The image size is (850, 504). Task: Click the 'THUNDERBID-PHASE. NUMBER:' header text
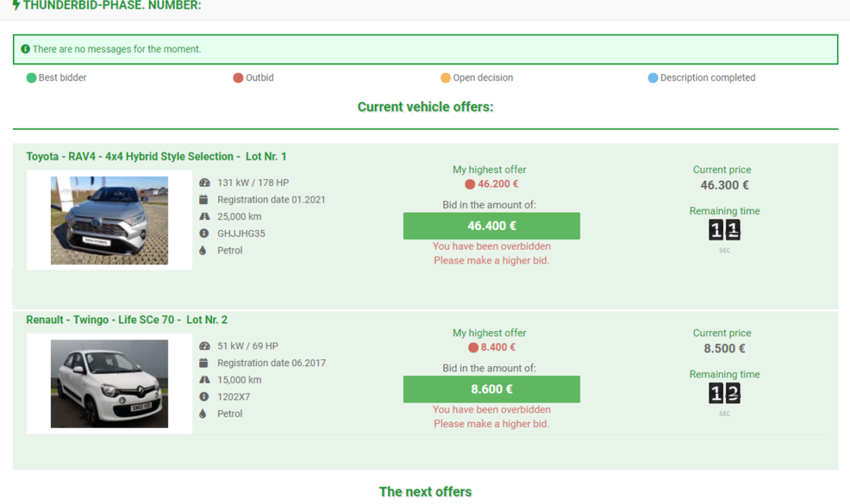tap(112, 5)
